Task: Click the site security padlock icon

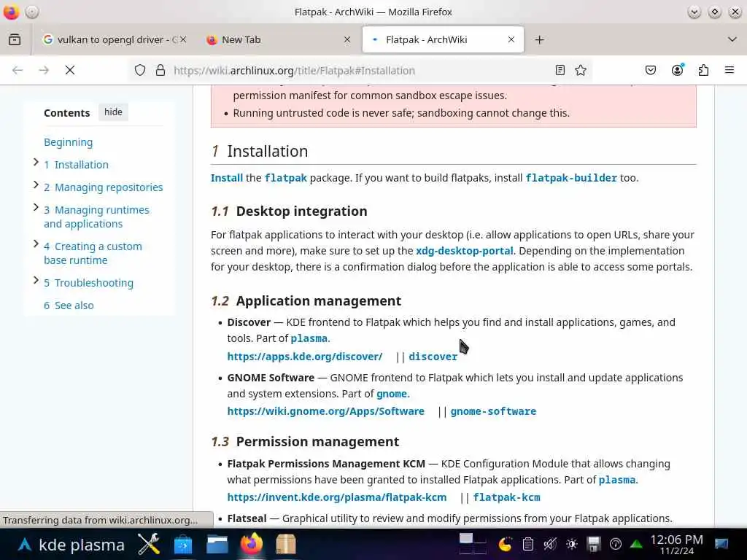Action: point(160,71)
